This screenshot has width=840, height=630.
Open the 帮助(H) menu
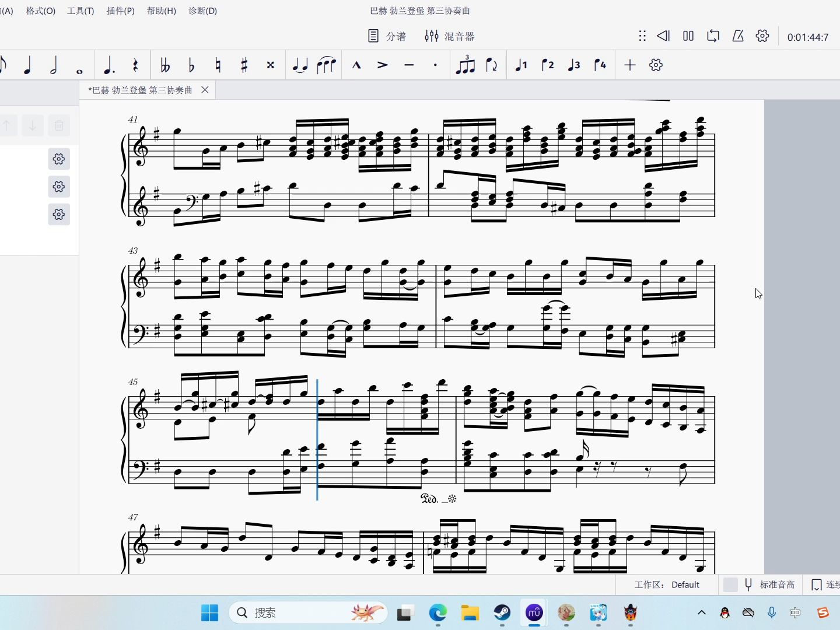pos(162,10)
